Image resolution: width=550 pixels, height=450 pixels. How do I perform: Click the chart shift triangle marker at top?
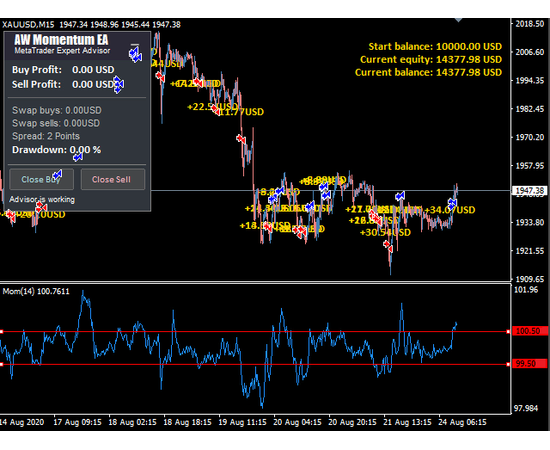(458, 20)
